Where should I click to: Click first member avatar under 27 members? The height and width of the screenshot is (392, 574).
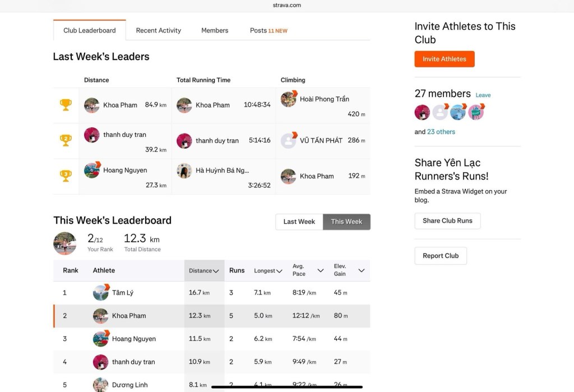click(422, 112)
